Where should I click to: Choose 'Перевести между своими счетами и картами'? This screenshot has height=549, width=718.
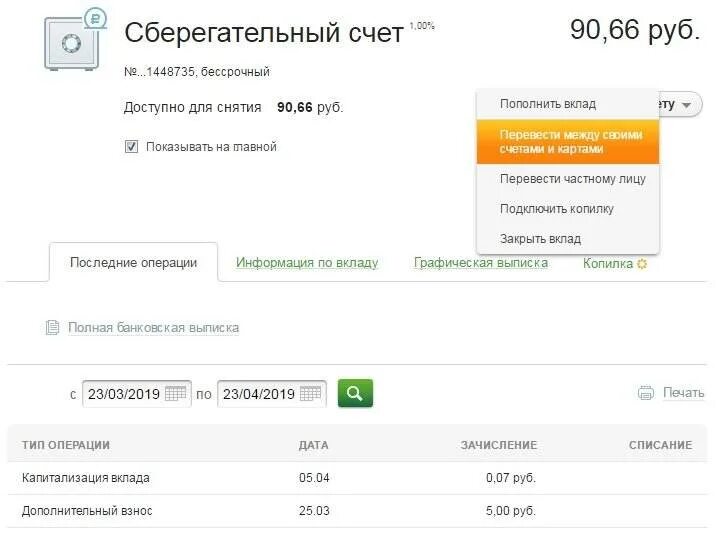[x=568, y=142]
